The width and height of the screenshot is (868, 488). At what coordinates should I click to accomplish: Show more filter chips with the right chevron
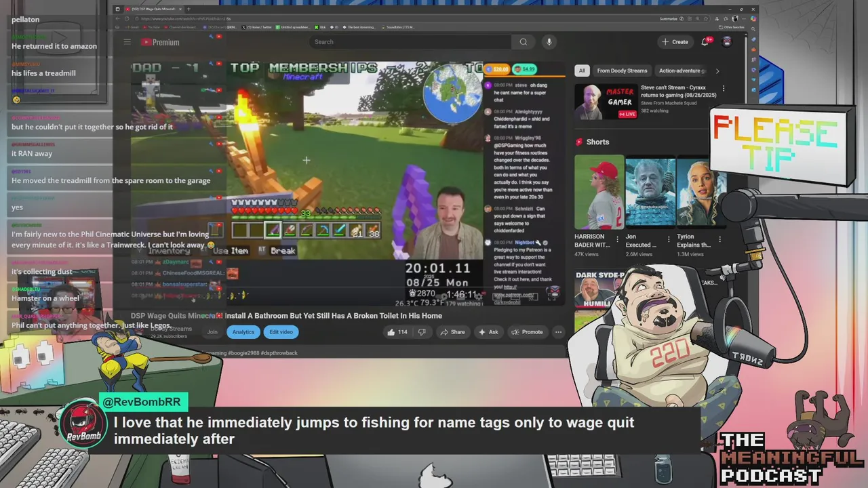pos(717,70)
